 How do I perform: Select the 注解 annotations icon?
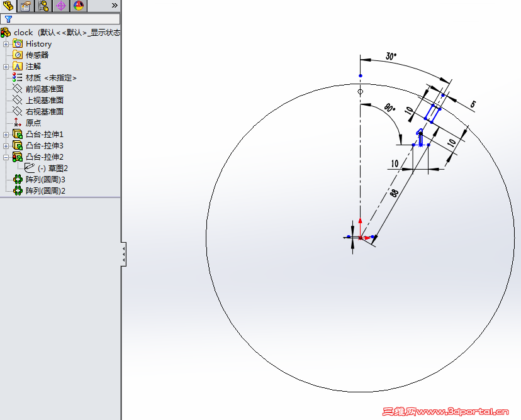tap(18, 67)
